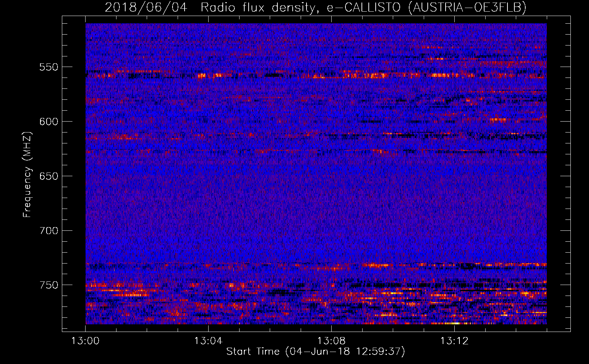
Task: Click the 600 frequency tick label
Action: click(49, 122)
